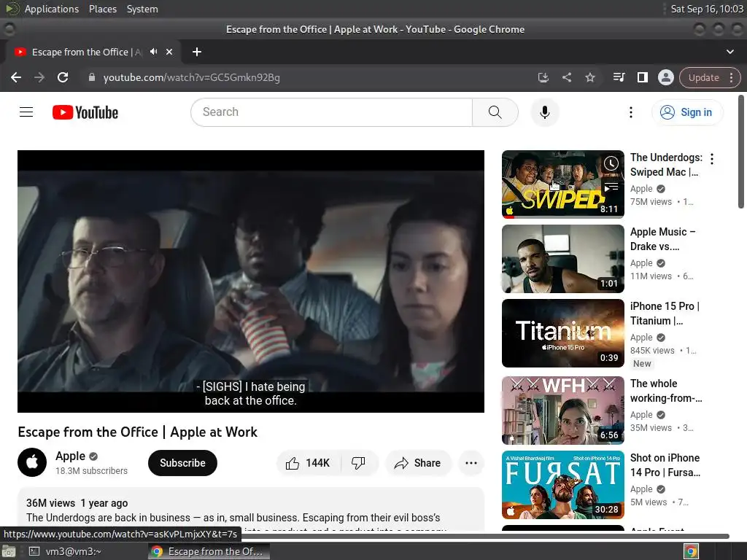This screenshot has height=560, width=747.
Task: Open the WFH working-from-home video thumbnail
Action: tap(562, 411)
